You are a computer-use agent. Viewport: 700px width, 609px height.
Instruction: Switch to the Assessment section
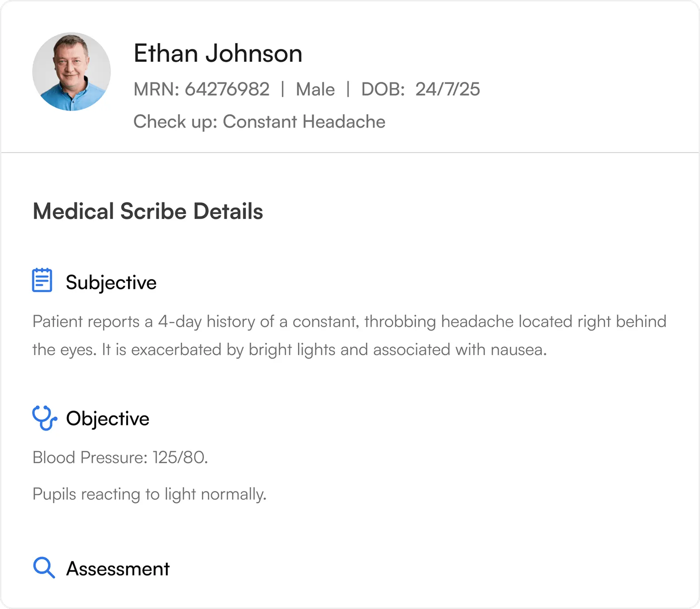[117, 567]
